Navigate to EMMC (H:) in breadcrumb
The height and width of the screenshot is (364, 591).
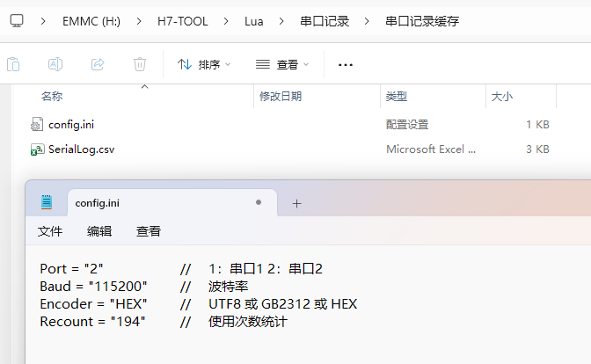[91, 21]
